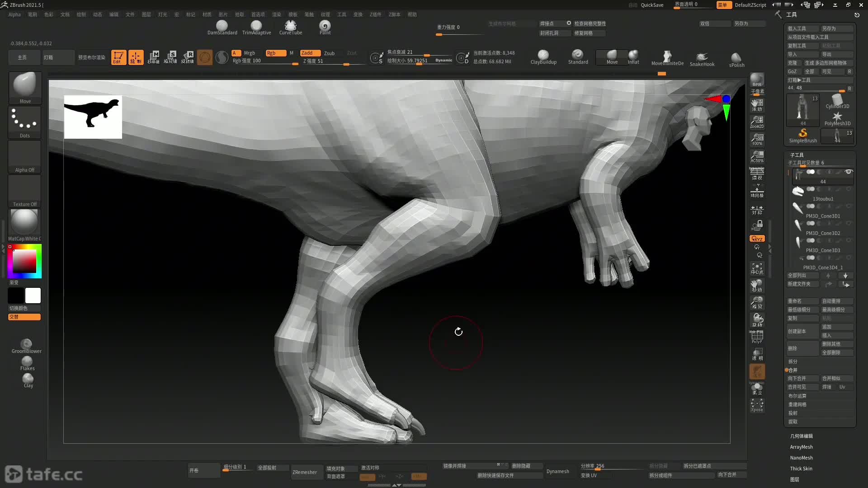Toggle the Zadd mode
This screenshot has height=488, width=868.
(311, 53)
